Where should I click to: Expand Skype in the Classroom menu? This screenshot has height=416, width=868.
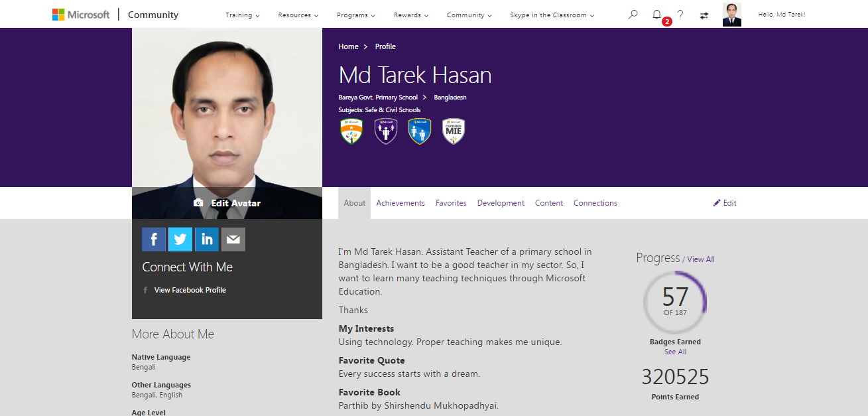[552, 15]
